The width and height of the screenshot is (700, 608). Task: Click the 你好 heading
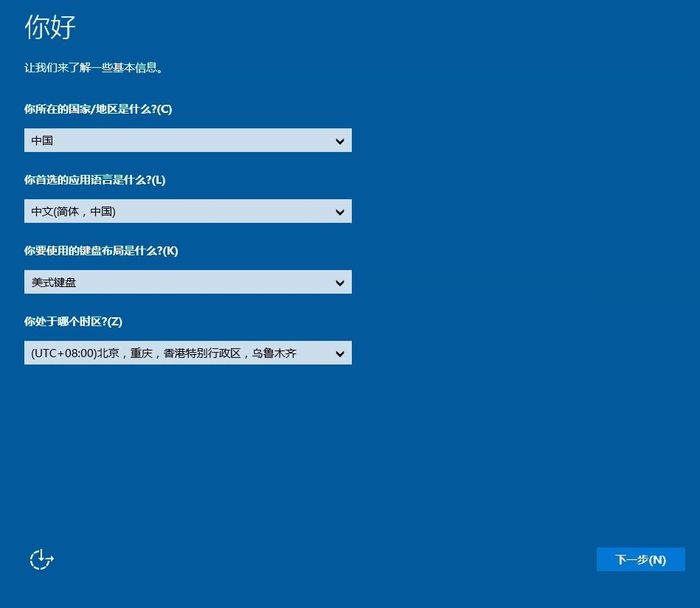coord(50,27)
